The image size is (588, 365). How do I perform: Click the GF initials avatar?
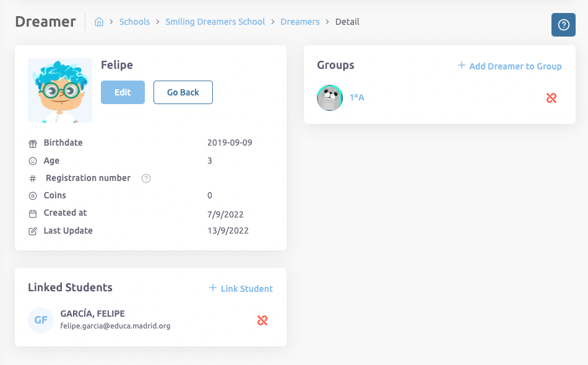[41, 320]
